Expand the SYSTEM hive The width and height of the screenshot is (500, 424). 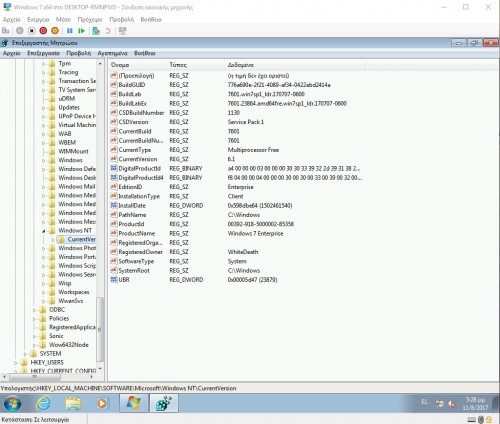pyautogui.click(x=25, y=354)
